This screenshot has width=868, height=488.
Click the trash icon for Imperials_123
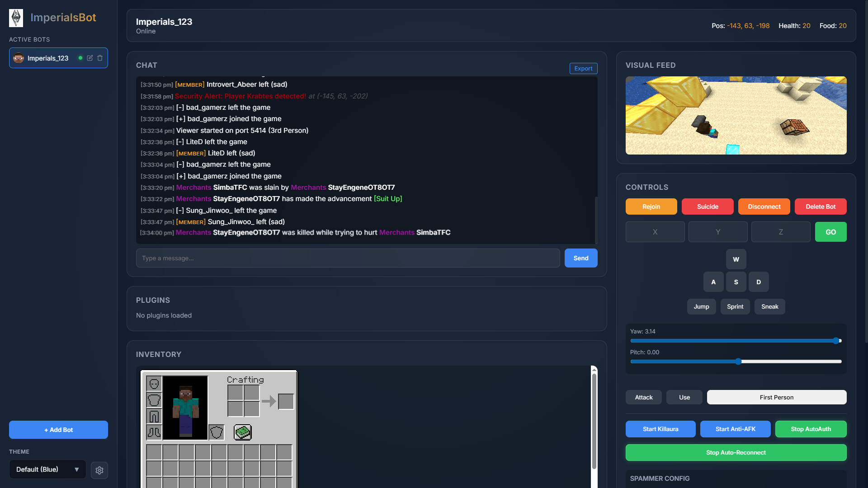tap(100, 58)
